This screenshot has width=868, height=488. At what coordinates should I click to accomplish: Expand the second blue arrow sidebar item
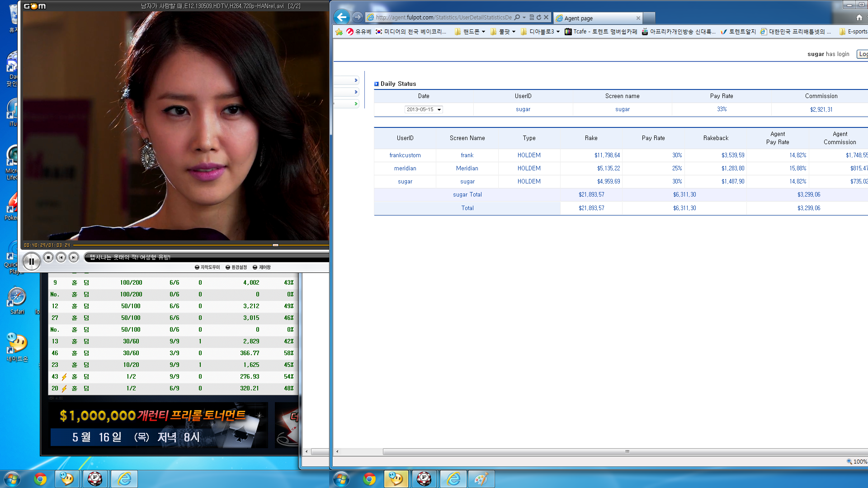(x=356, y=92)
